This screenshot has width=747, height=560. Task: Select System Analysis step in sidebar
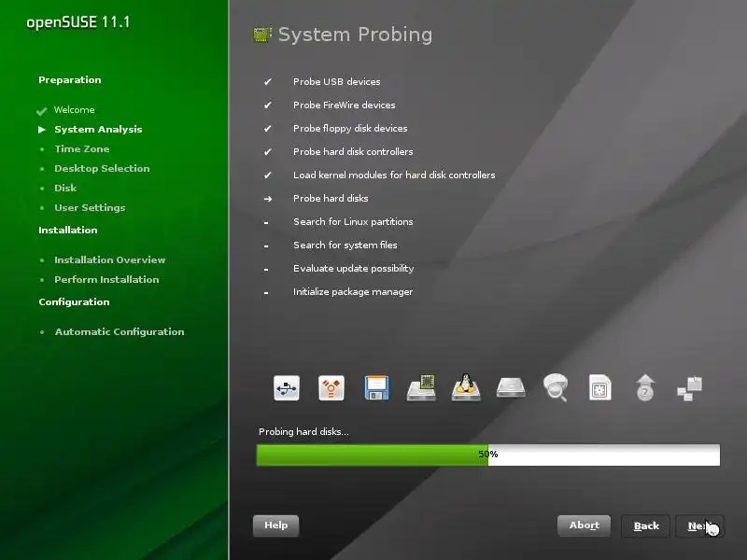(98, 130)
